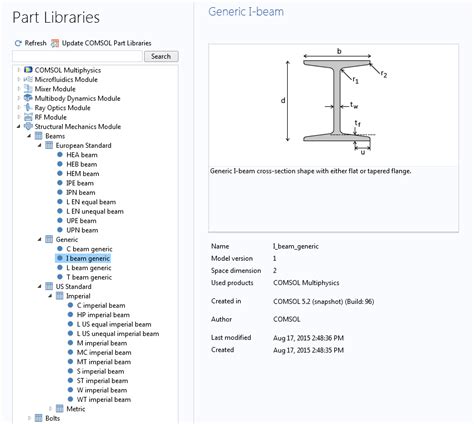The image size is (474, 424).
Task: Collapse the Structural Mechanics Module node
Action: pos(18,126)
